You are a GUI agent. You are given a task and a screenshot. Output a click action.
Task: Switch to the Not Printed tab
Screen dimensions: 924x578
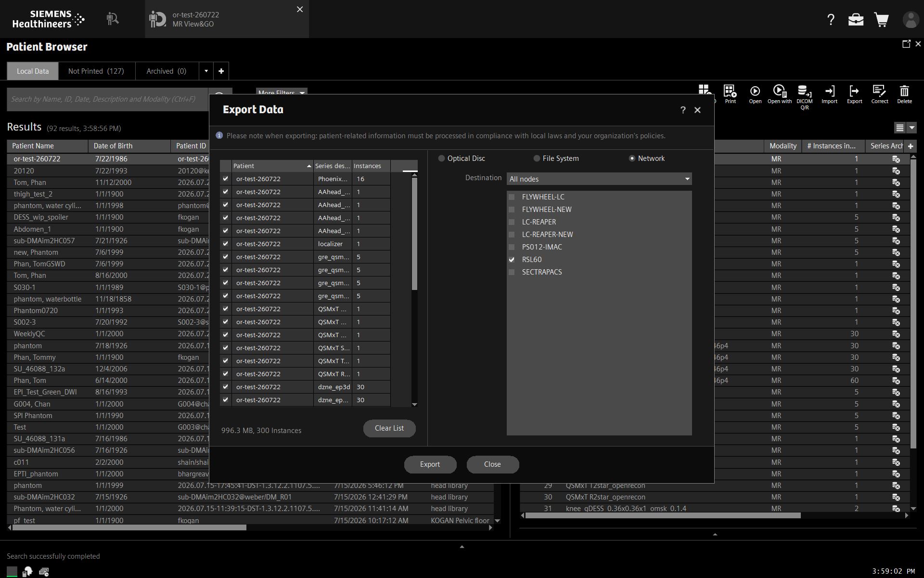96,71
